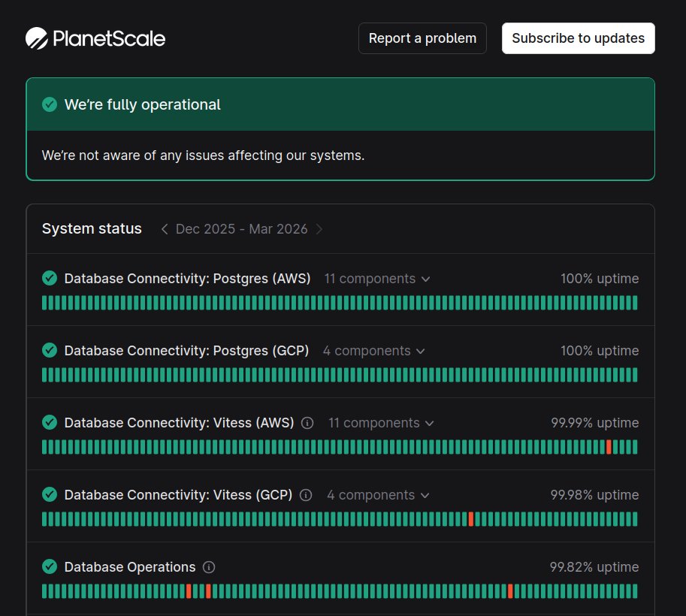
Task: Click the rightmost red bar in Database Operations timeline
Action: (510, 591)
